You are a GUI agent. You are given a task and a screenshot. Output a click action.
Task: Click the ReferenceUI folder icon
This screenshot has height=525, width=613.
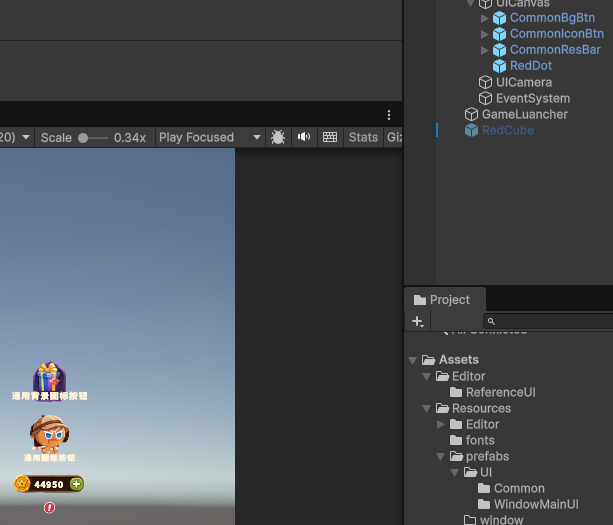click(456, 392)
